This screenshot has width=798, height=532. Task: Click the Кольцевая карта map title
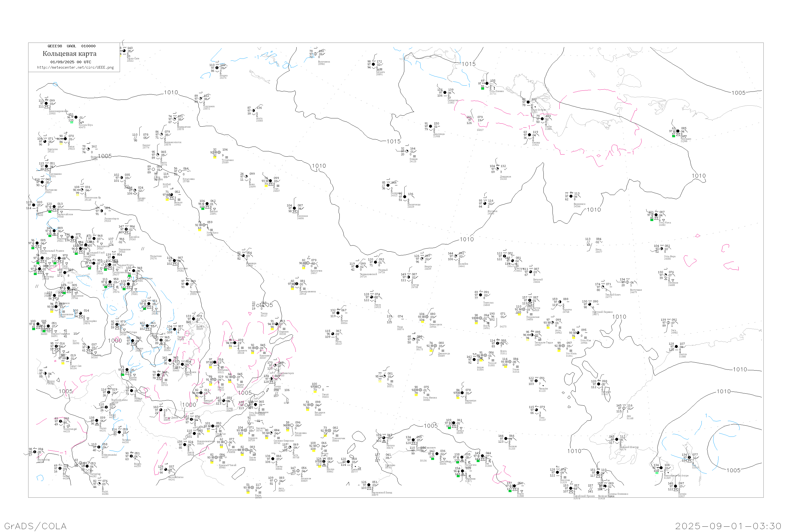tap(69, 54)
